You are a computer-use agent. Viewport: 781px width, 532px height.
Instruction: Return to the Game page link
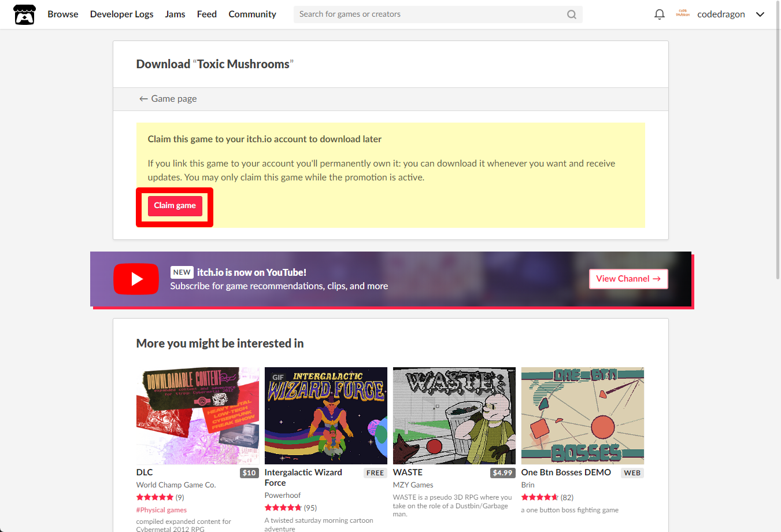pos(168,99)
